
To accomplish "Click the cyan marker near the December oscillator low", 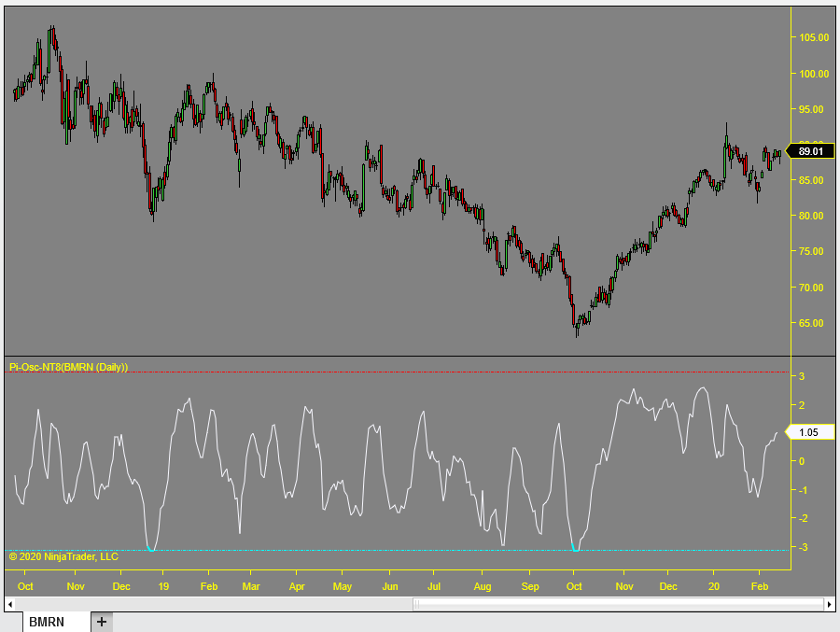I will click(x=150, y=549).
